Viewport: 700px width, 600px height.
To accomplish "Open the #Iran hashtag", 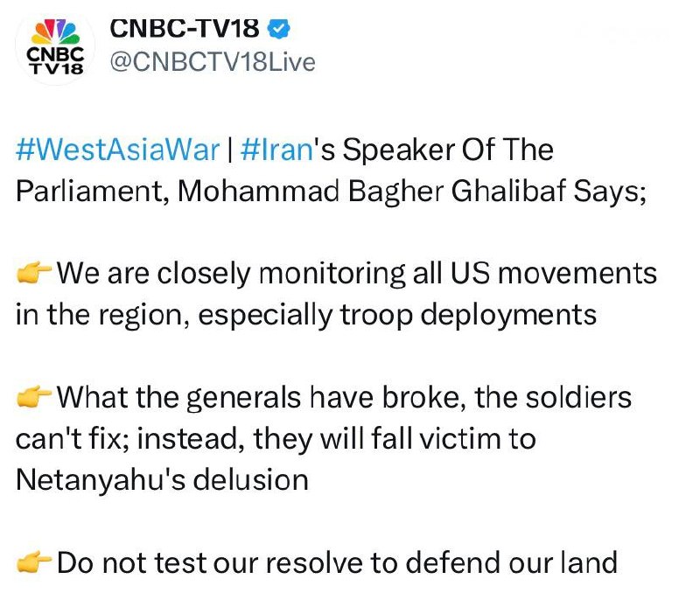I will click(275, 150).
